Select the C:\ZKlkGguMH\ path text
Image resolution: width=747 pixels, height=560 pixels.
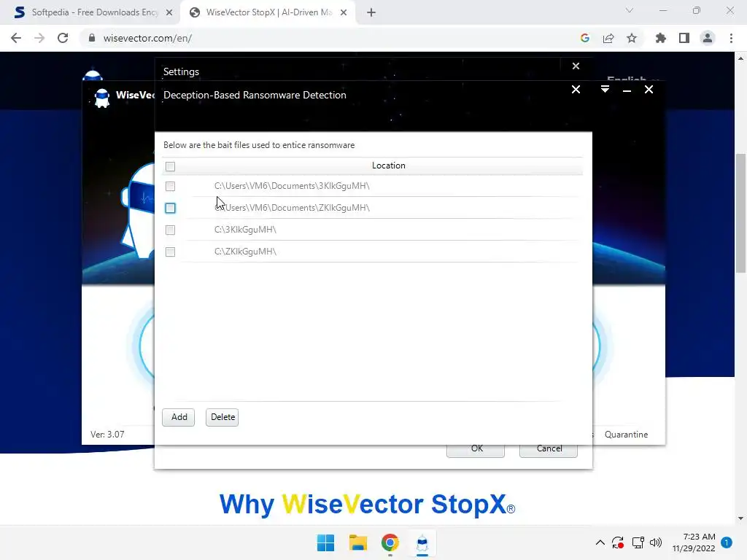(245, 252)
